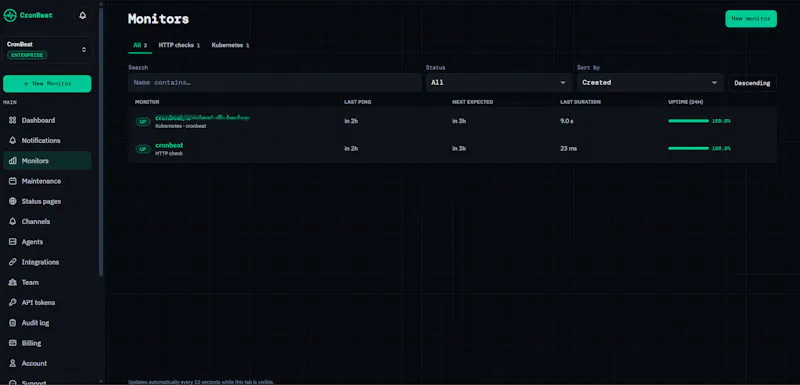Image resolution: width=800 pixels, height=385 pixels.
Task: Click the New monitor button at top right
Action: [751, 19]
